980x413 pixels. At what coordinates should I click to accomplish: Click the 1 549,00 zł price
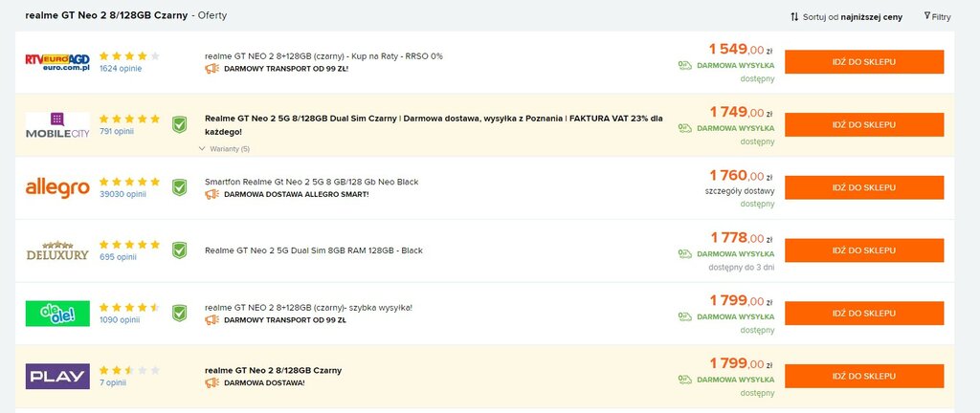coord(742,50)
